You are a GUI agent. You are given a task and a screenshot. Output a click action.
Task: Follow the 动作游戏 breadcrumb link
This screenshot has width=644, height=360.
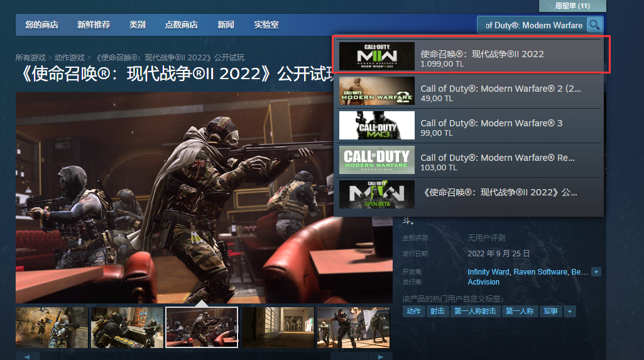pos(69,57)
